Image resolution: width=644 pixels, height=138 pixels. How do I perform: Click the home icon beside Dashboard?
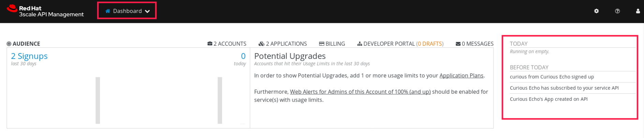108,11
